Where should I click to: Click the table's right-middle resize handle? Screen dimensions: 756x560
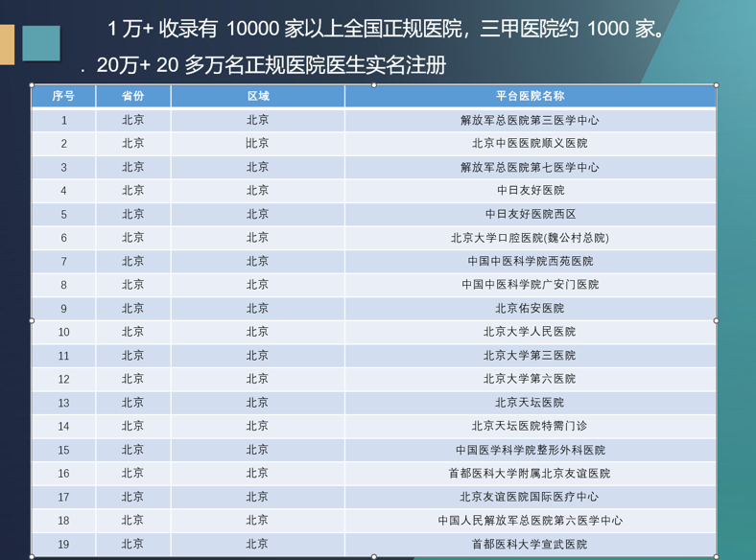[x=717, y=320]
